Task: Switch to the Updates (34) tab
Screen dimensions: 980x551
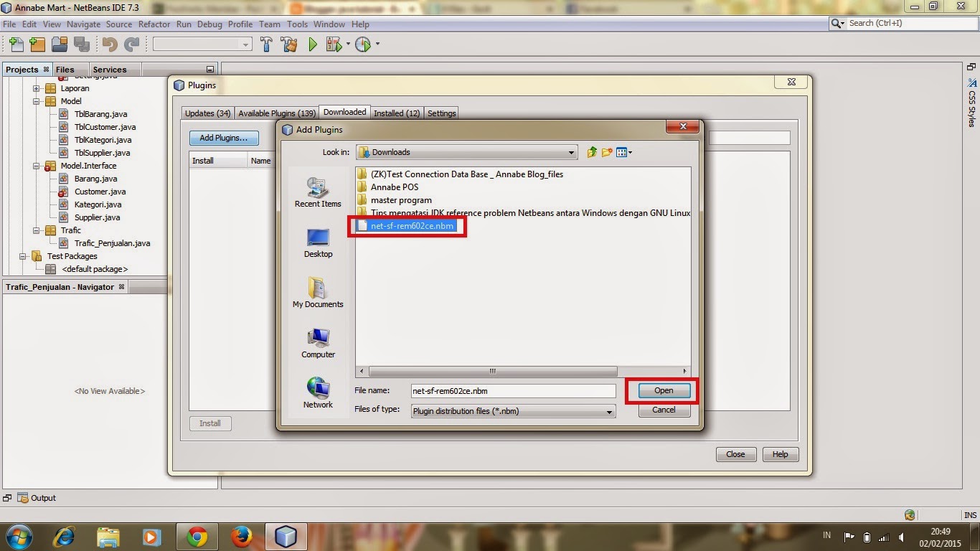Action: [x=207, y=113]
